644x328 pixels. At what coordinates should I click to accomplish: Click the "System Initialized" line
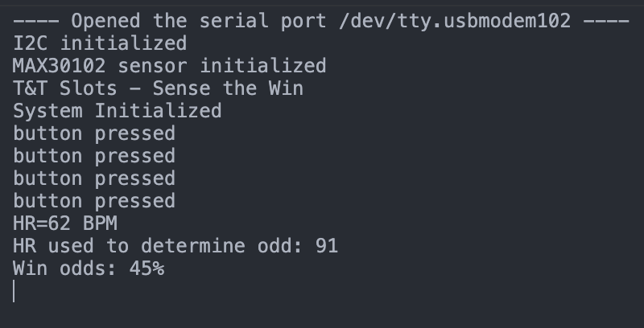coord(117,110)
